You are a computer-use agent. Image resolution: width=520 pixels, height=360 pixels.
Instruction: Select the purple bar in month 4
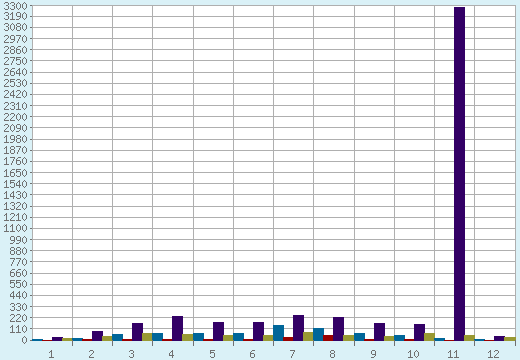pos(177,328)
